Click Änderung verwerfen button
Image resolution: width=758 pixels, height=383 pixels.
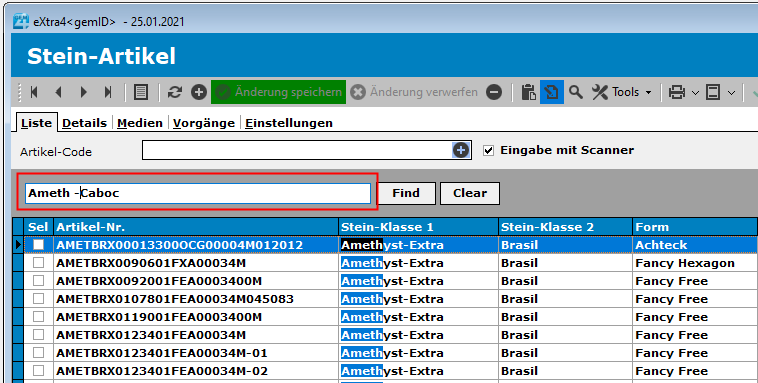click(414, 92)
